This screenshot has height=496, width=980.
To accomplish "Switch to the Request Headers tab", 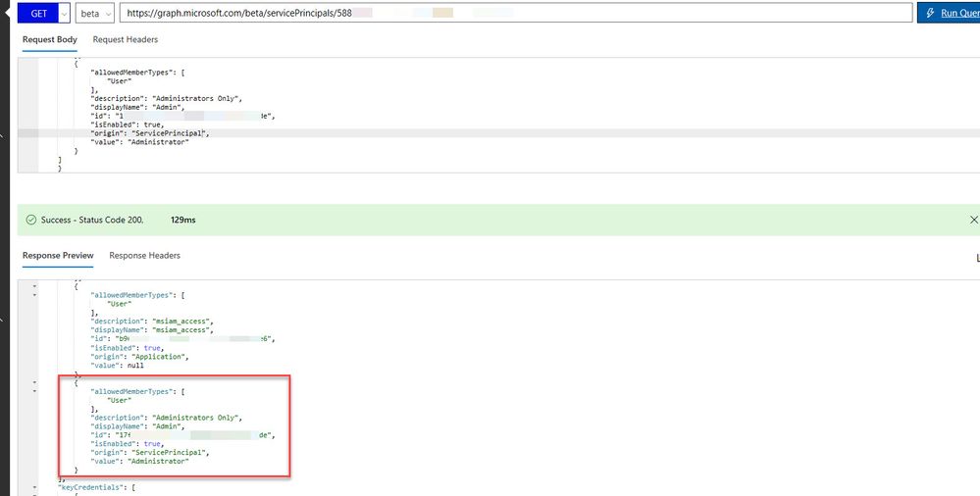I will (x=125, y=39).
